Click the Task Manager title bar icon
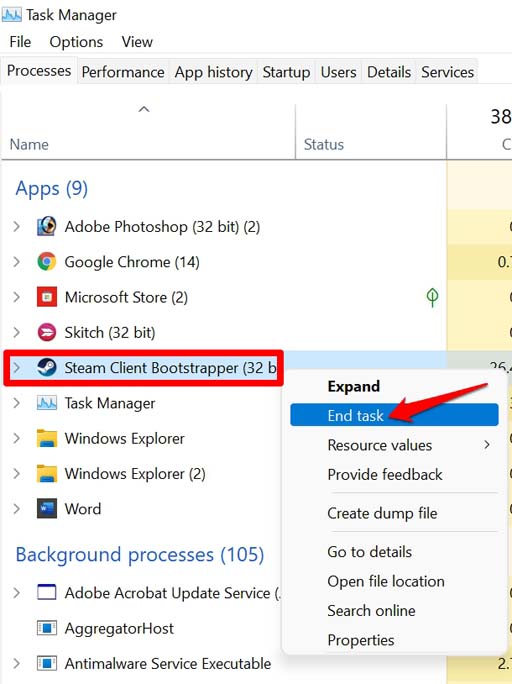Image resolution: width=512 pixels, height=684 pixels. coord(11,15)
